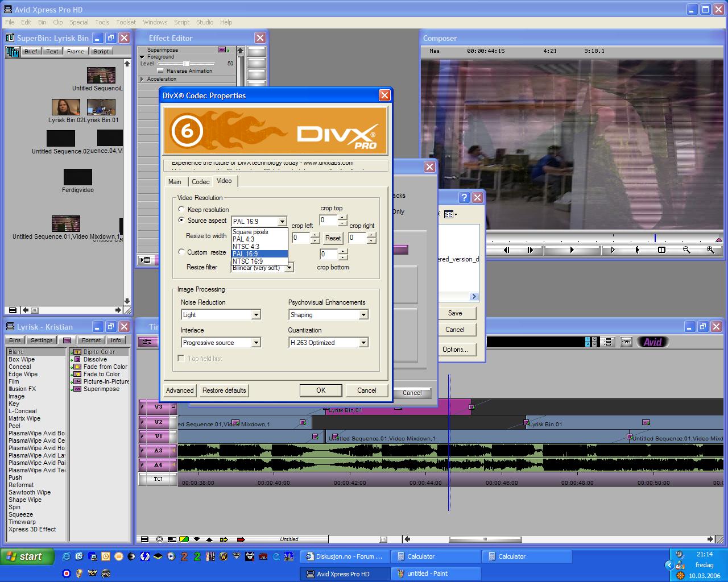Select Sawtooth Wipe effect category

(x=30, y=492)
